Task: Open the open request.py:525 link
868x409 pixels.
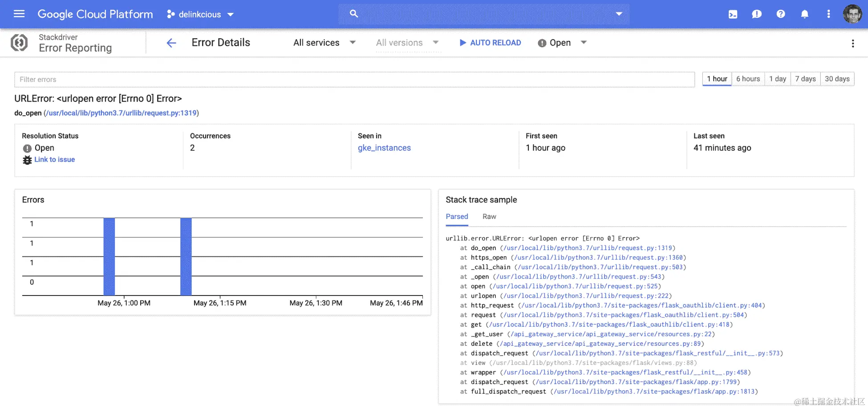Action: point(575,286)
